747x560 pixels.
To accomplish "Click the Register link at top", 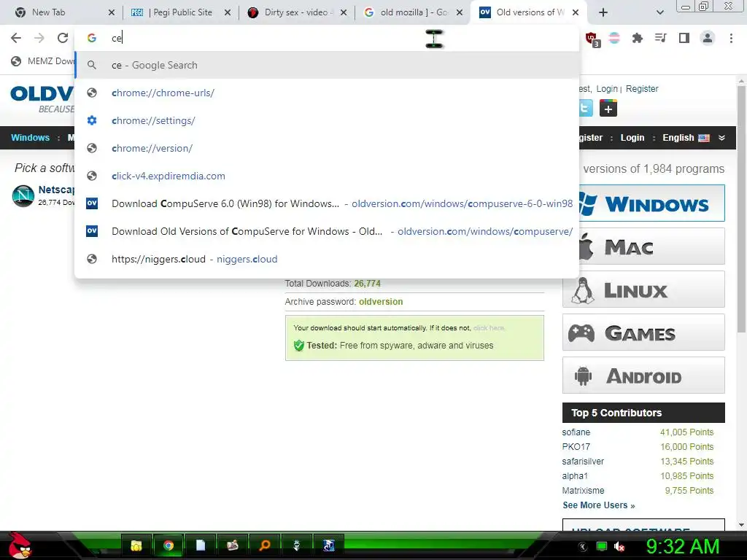I will (642, 88).
